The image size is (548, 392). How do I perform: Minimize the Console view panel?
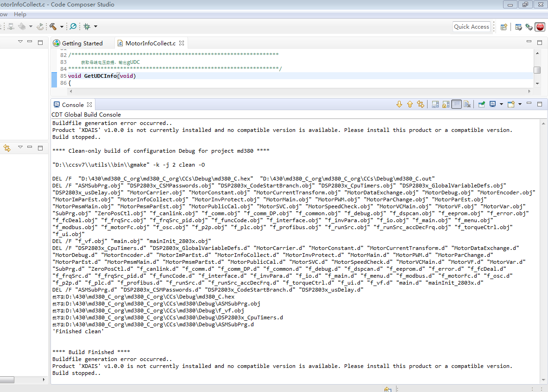point(529,103)
